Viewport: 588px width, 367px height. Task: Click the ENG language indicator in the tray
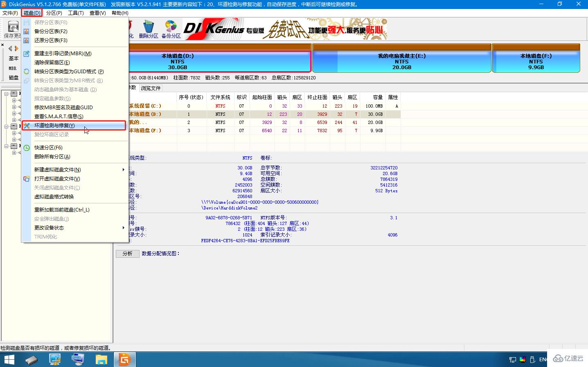pyautogui.click(x=543, y=360)
